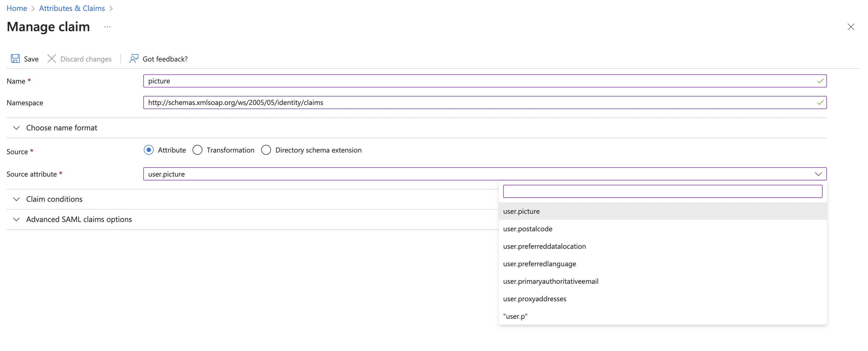
Task: Pick user.postalcode from the list
Action: [527, 229]
